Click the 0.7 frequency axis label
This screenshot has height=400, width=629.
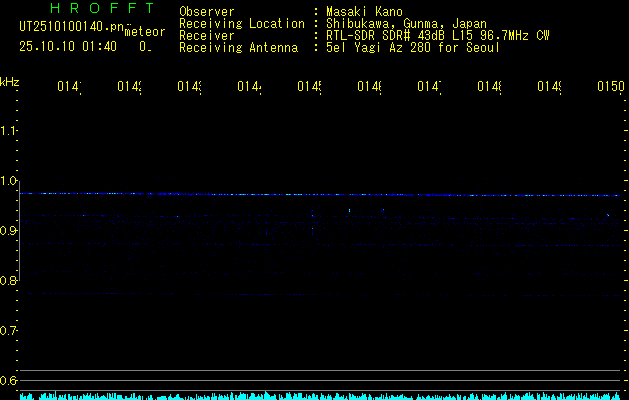coord(10,331)
